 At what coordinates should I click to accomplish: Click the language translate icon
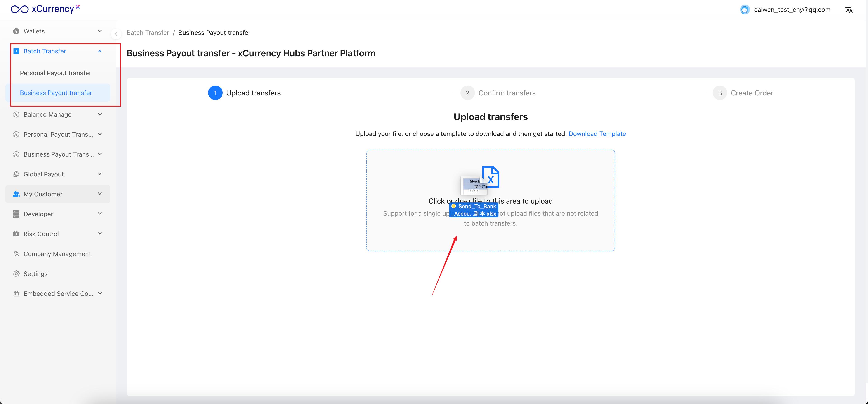coord(849,10)
